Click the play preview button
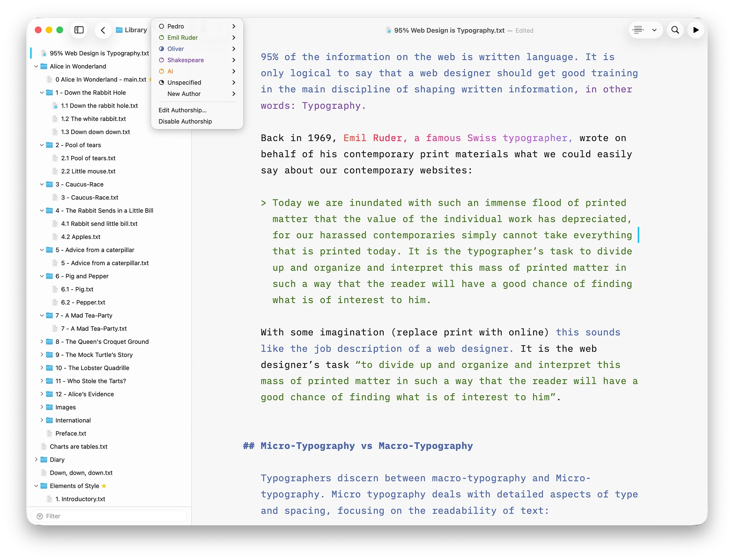 [x=696, y=30]
